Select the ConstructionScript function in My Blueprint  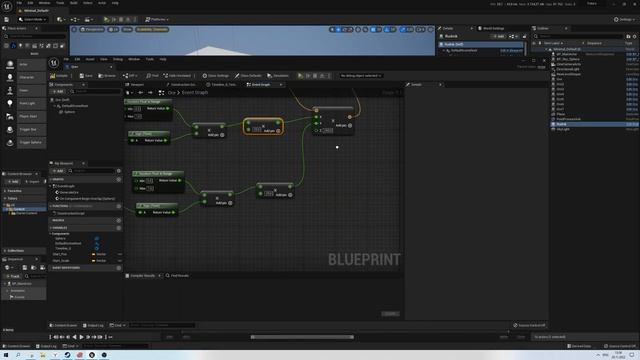click(x=70, y=213)
